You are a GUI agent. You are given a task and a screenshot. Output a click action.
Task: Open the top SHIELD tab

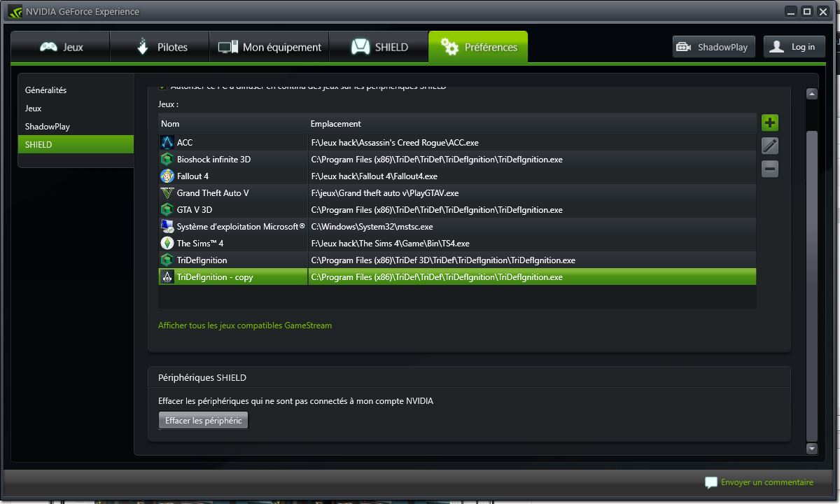point(379,48)
